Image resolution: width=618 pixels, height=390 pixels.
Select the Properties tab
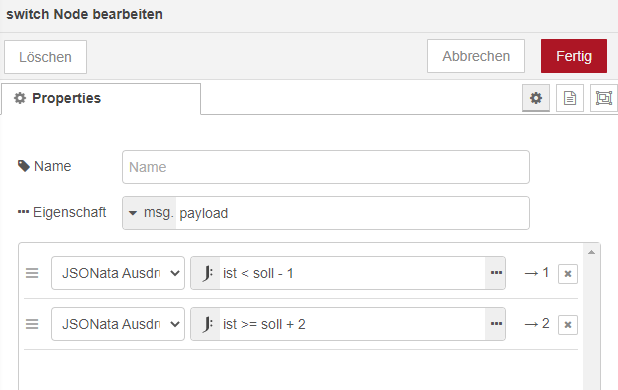(x=101, y=98)
